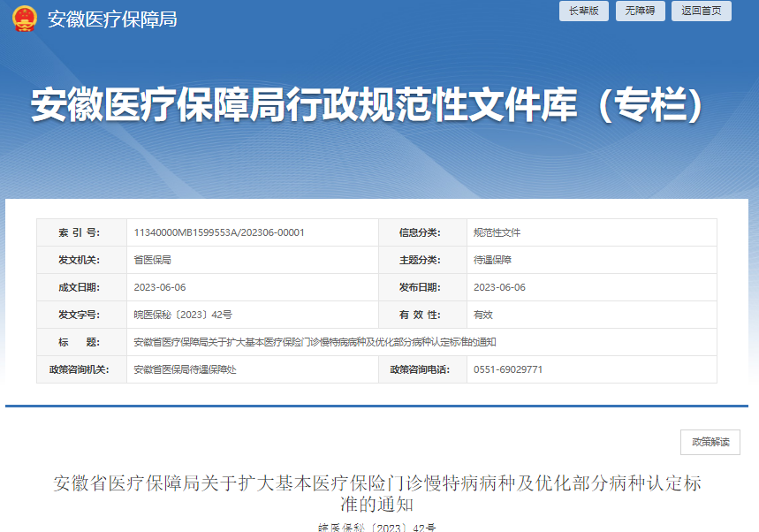Click the date next to 成文日期
This screenshot has width=759, height=532.
pos(159,287)
